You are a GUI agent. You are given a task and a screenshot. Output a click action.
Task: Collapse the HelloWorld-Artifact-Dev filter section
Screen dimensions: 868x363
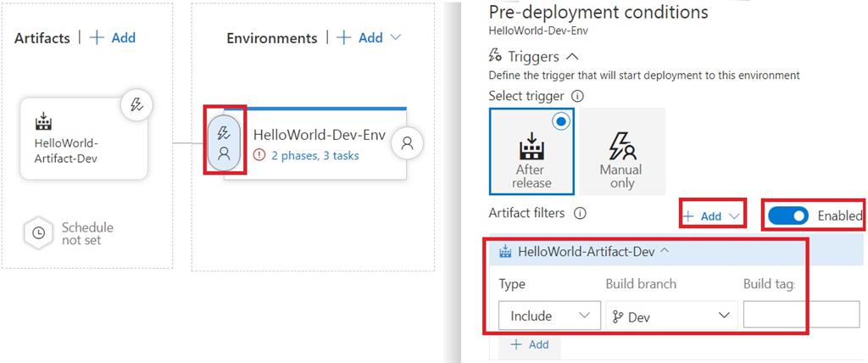point(665,250)
